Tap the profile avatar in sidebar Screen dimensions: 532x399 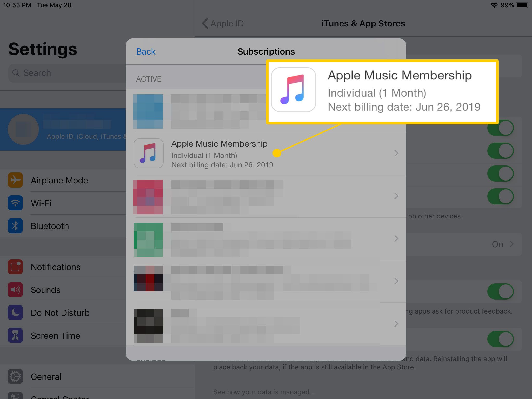(23, 129)
